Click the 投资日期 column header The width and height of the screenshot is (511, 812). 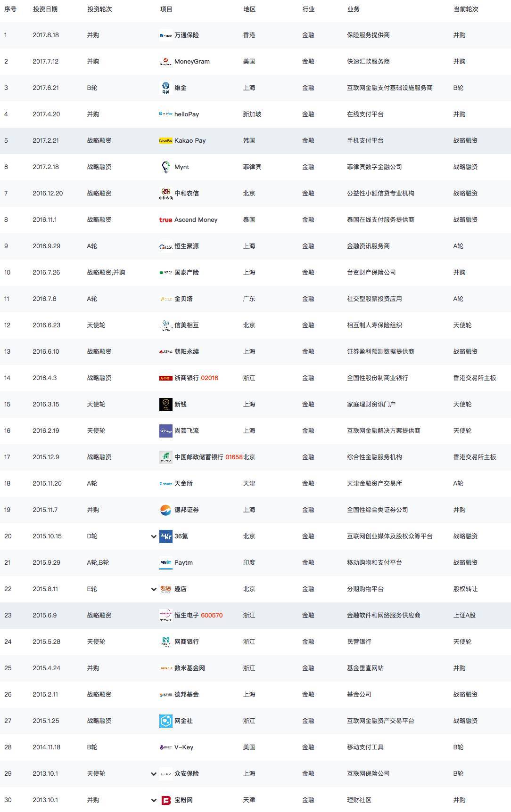click(x=45, y=9)
